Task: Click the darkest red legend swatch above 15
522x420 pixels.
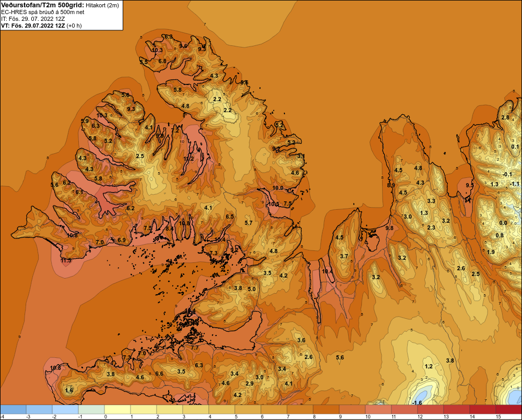Action: coord(509,409)
